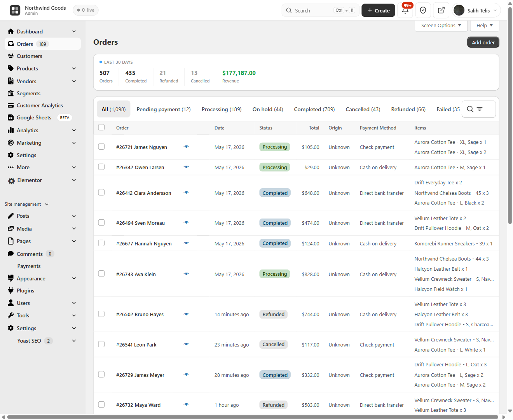Expand the Dashboard submenu chevron

coord(74,31)
